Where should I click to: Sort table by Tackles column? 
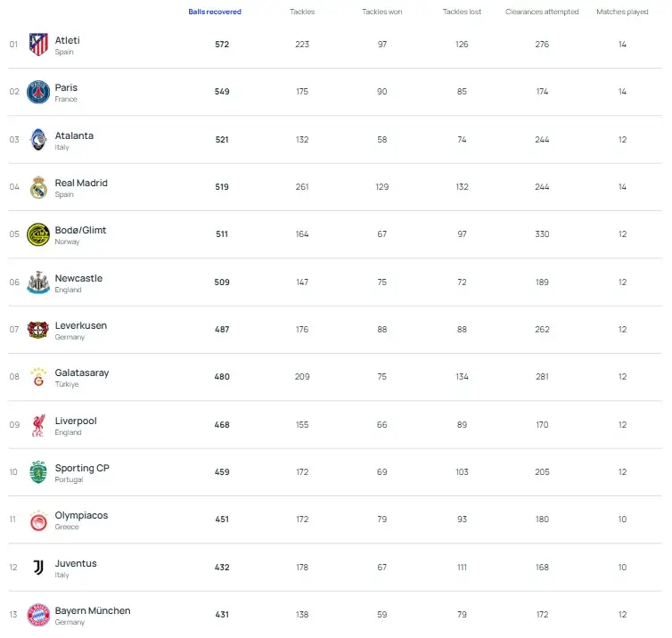coord(302,12)
